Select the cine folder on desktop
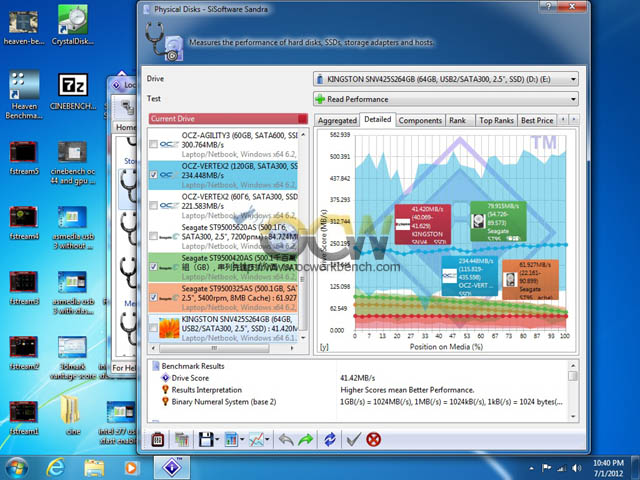The width and height of the screenshot is (640, 480). (73, 415)
